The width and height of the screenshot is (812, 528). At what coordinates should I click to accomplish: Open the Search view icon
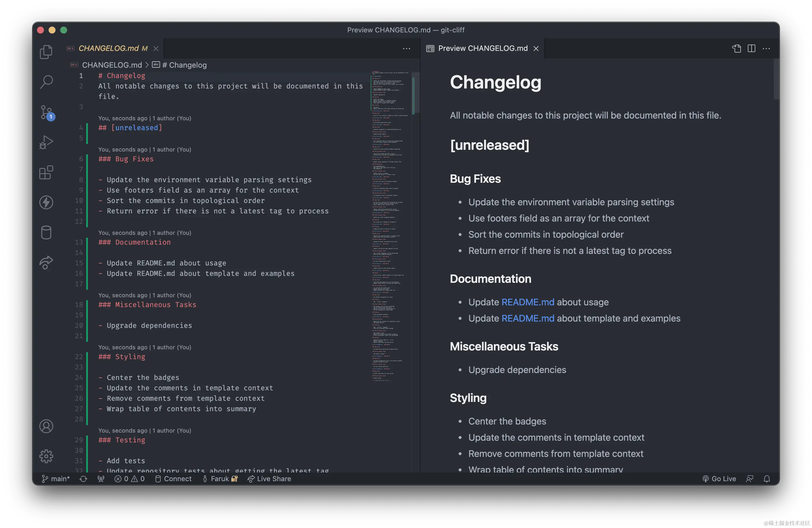pyautogui.click(x=46, y=82)
